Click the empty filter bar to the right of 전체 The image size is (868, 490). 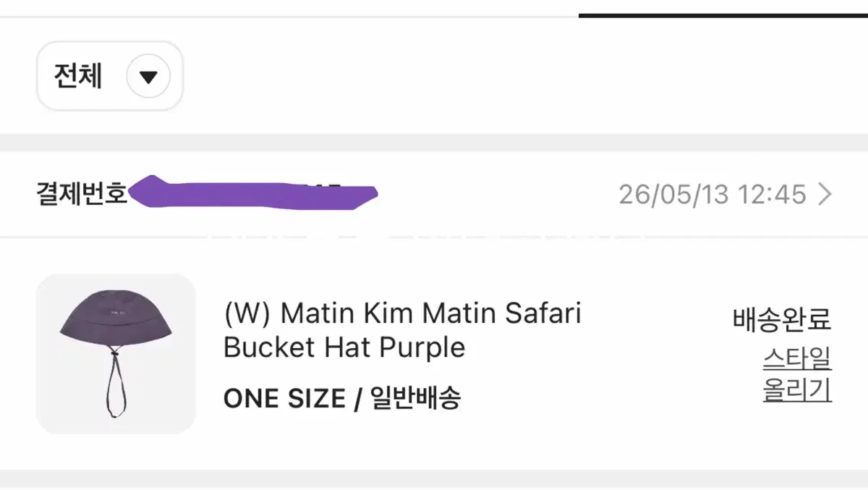[x=525, y=76]
